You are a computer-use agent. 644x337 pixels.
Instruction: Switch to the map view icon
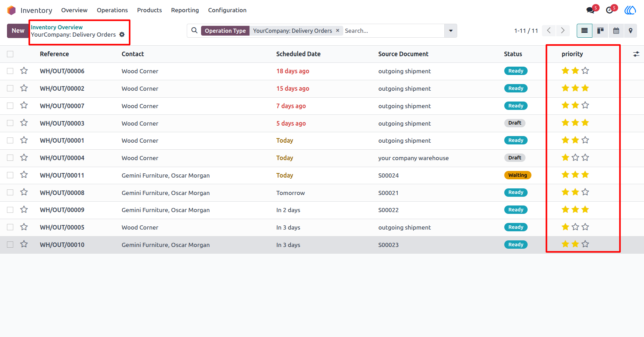[630, 31]
